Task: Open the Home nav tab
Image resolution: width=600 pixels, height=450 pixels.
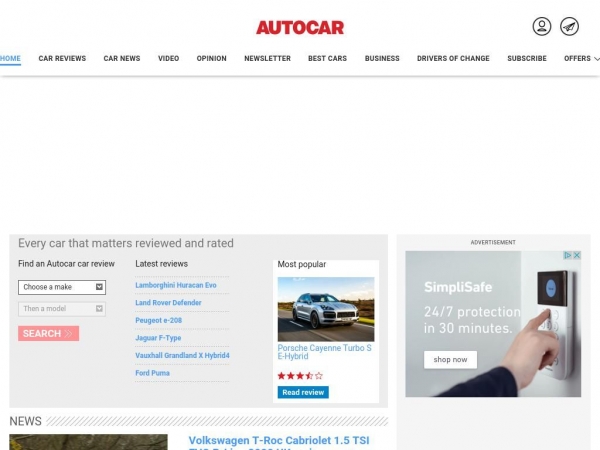Action: [x=10, y=59]
